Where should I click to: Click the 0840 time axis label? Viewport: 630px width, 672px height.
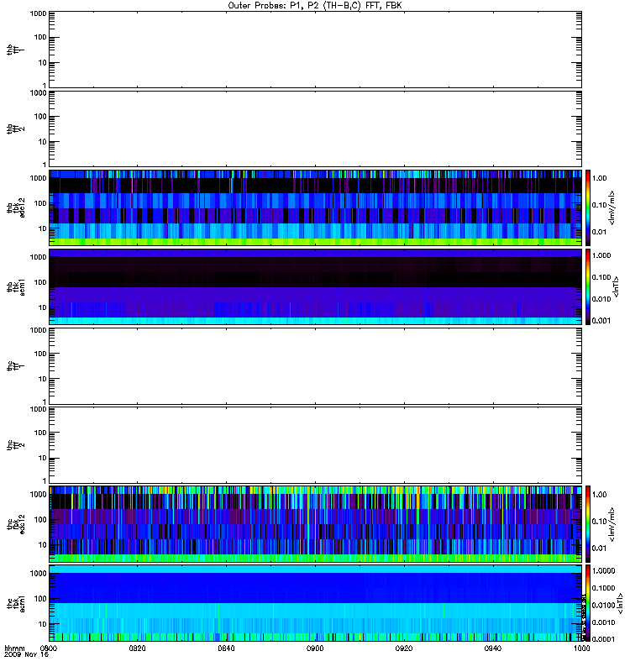226,648
